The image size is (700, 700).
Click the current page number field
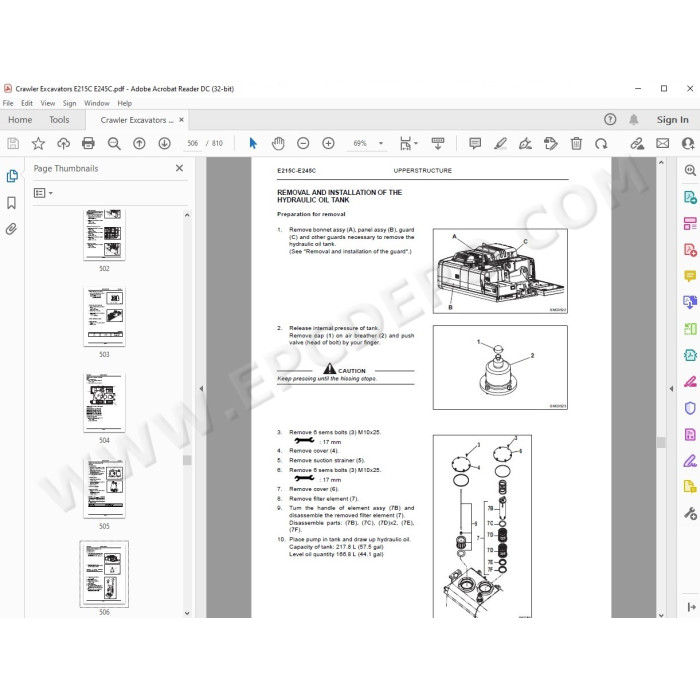pyautogui.click(x=192, y=143)
